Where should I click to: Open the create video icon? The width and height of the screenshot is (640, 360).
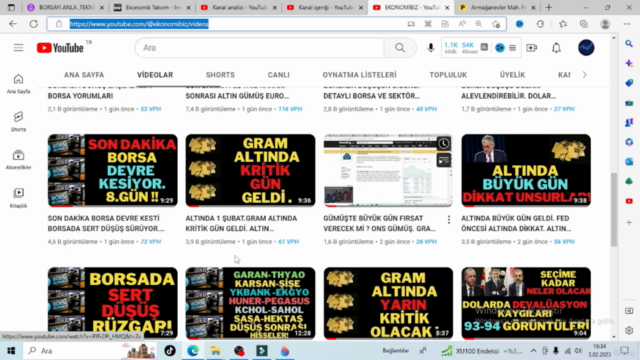coord(531,48)
